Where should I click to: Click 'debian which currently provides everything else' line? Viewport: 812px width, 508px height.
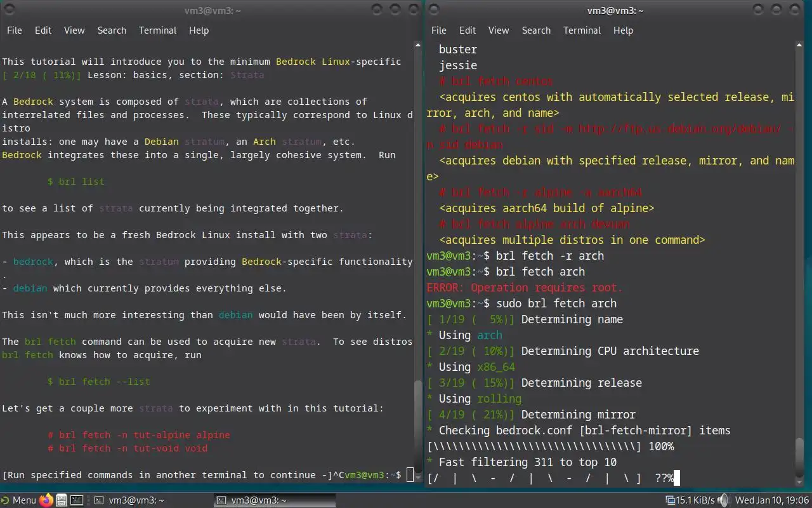tap(144, 288)
